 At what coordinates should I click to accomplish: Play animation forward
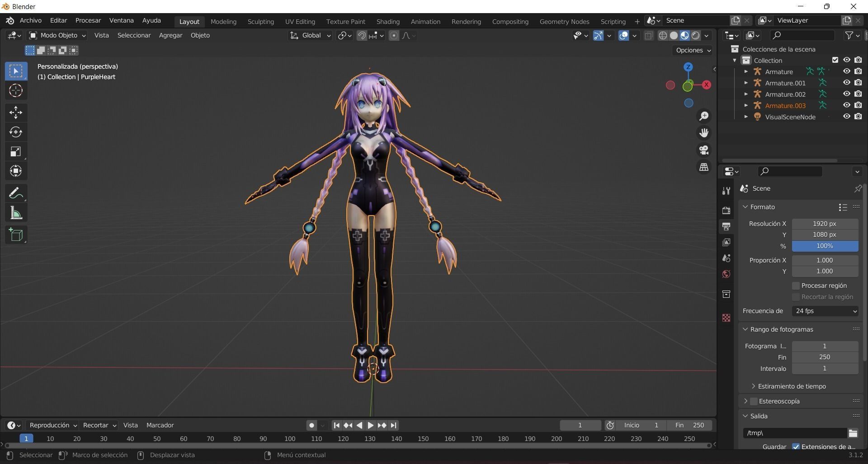click(370, 425)
